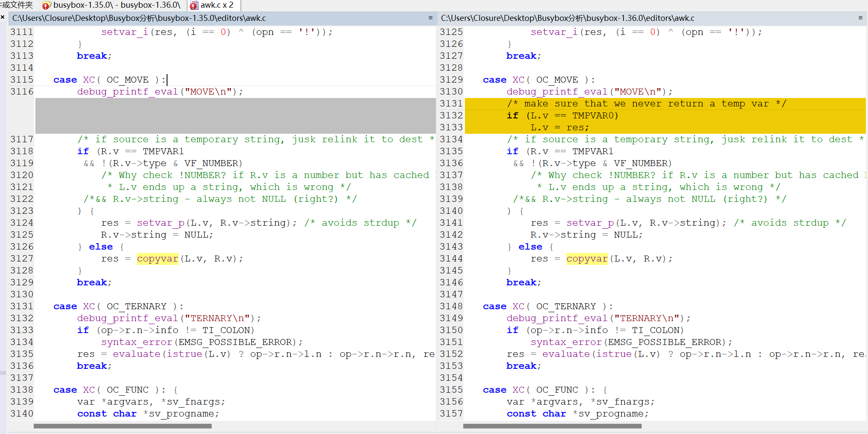Click the highlighted copyvar word in the right pane

587,259
